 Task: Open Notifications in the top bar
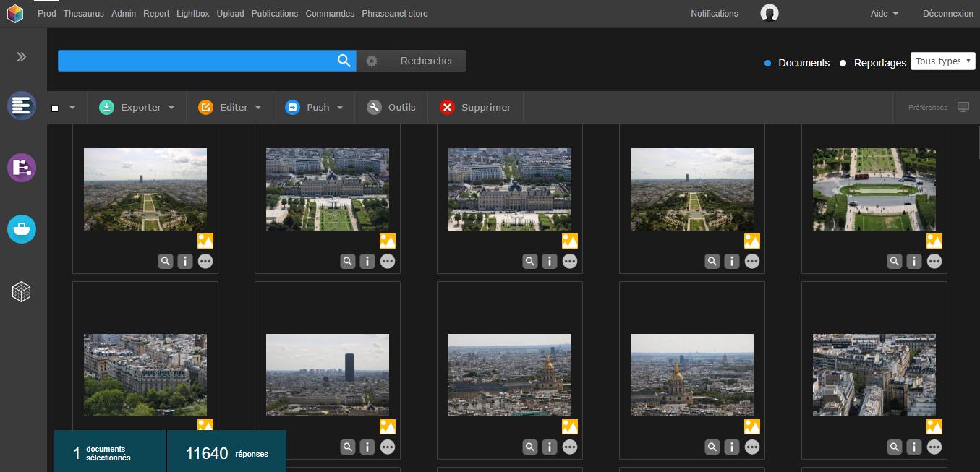pos(715,14)
